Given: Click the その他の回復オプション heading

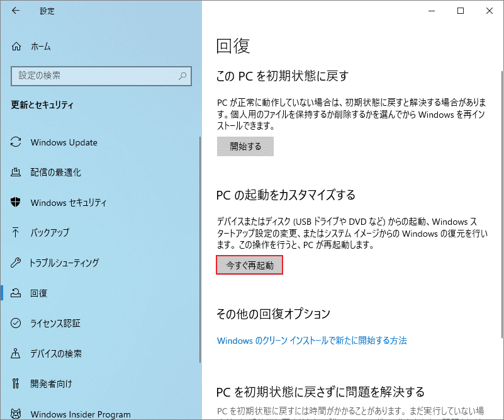Looking at the screenshot, I should coord(273,314).
